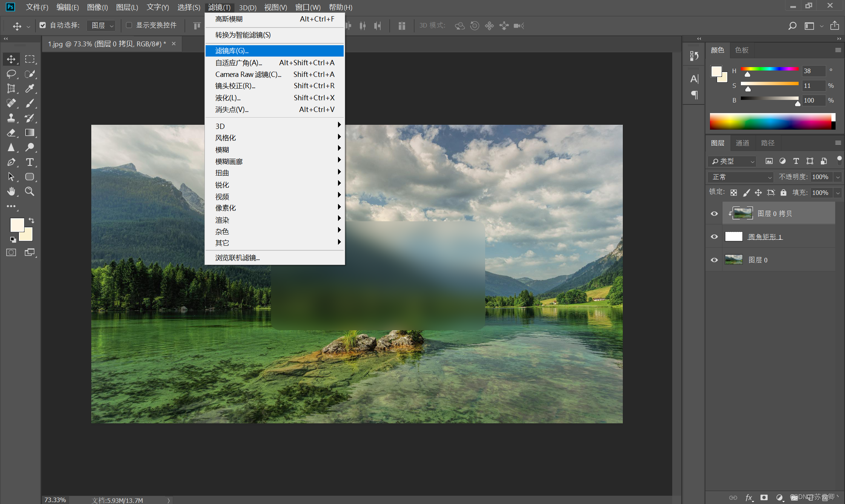845x504 pixels.
Task: Toggle pixel layer filter
Action: tap(769, 161)
